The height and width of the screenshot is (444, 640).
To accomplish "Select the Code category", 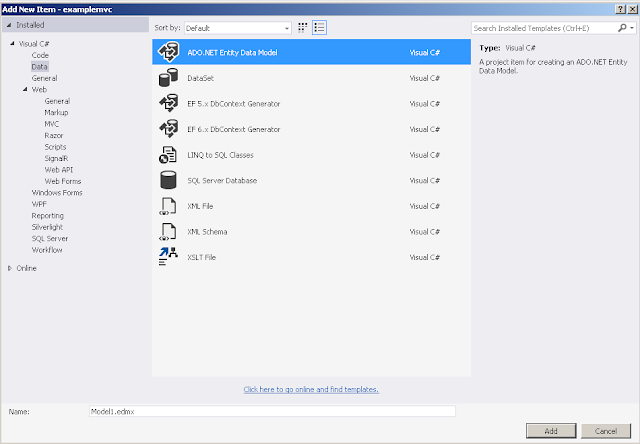I will [40, 55].
